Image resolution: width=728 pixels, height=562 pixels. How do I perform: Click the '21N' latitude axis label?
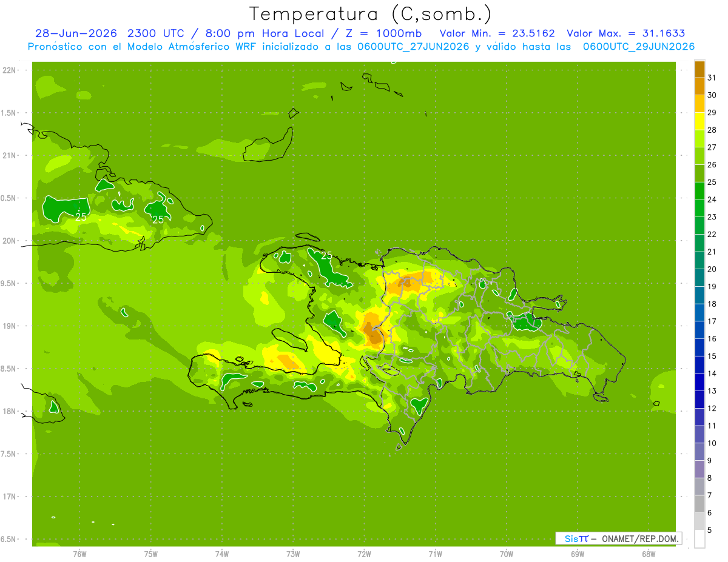[9, 155]
